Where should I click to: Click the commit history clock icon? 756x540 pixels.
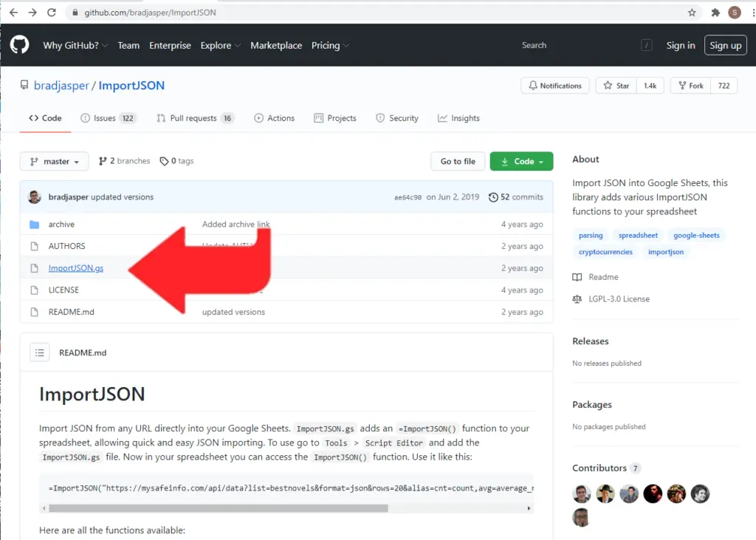pyautogui.click(x=493, y=197)
